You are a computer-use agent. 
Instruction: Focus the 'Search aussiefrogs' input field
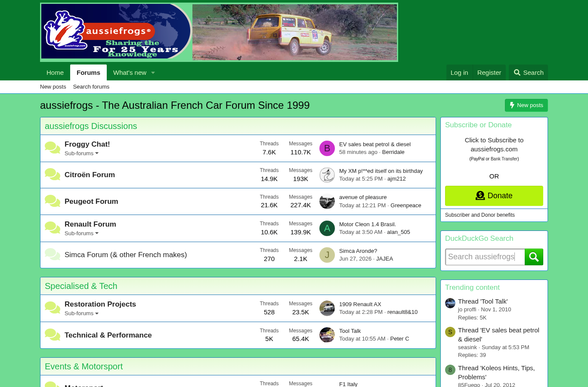[485, 257]
